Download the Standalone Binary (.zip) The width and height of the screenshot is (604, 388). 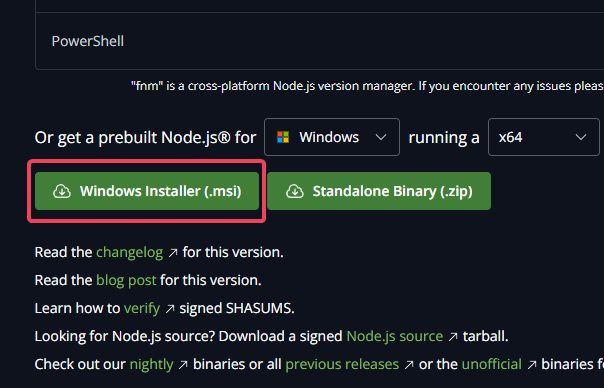379,191
